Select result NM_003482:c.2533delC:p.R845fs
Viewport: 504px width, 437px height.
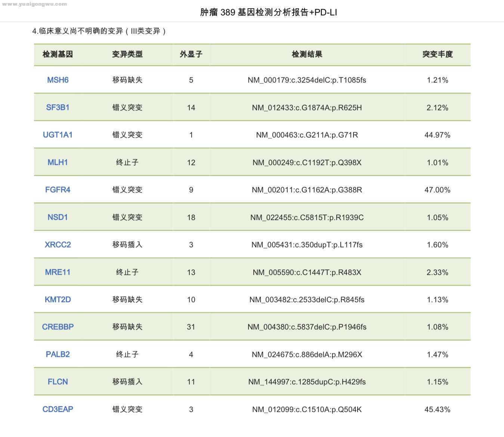click(x=307, y=300)
